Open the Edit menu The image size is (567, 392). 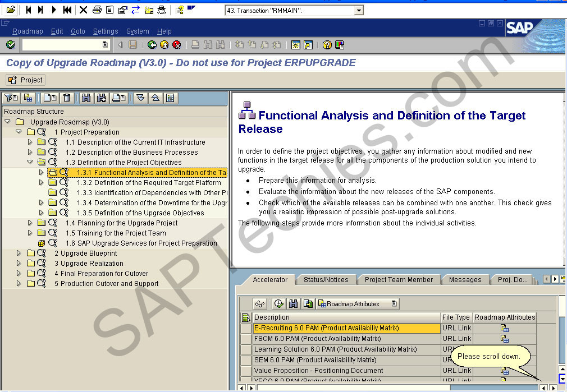(57, 31)
